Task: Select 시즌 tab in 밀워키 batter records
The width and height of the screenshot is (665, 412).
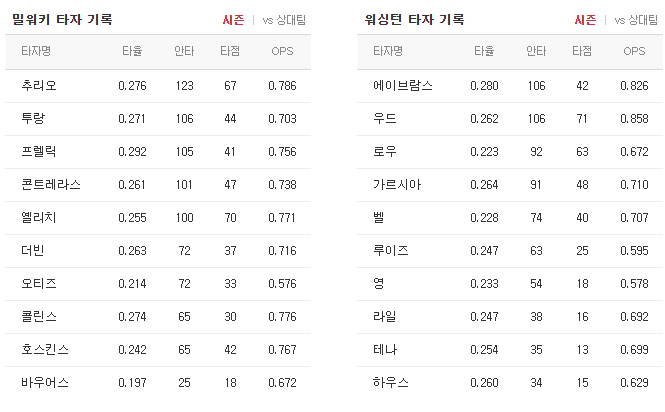Action: [x=233, y=20]
